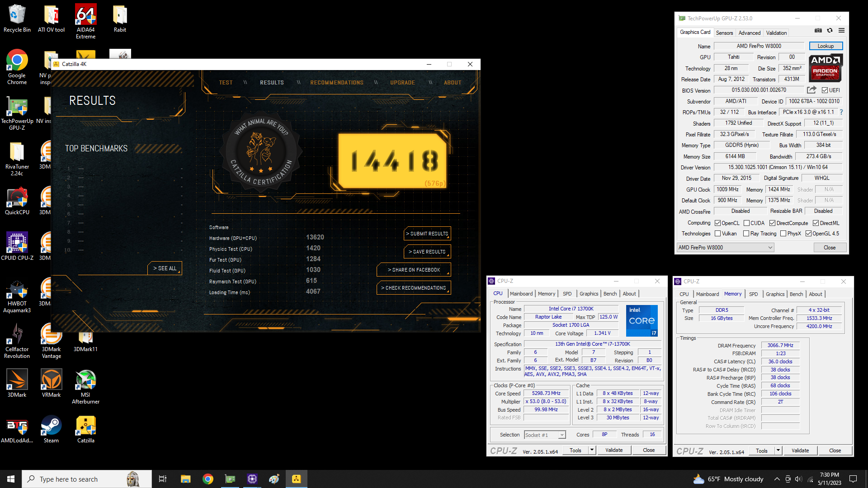Open Catzilla desktop shortcut

pyautogui.click(x=85, y=429)
